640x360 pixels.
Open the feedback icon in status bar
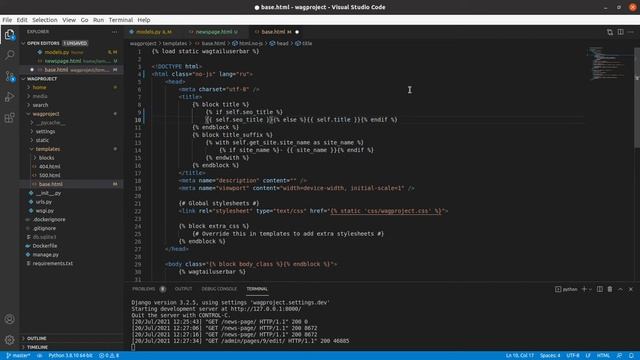[619, 356]
